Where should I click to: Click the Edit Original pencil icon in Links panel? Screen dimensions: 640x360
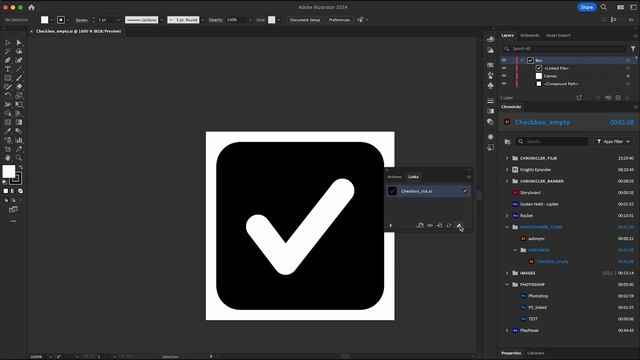point(459,225)
